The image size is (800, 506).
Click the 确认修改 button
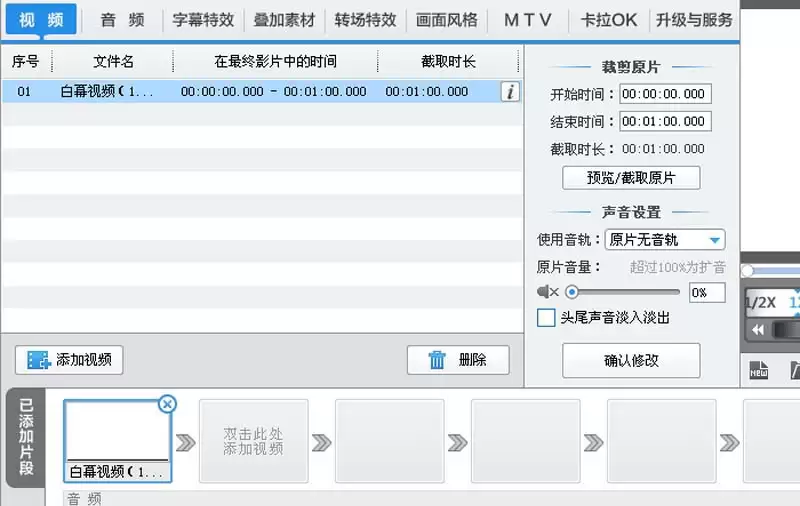(631, 361)
